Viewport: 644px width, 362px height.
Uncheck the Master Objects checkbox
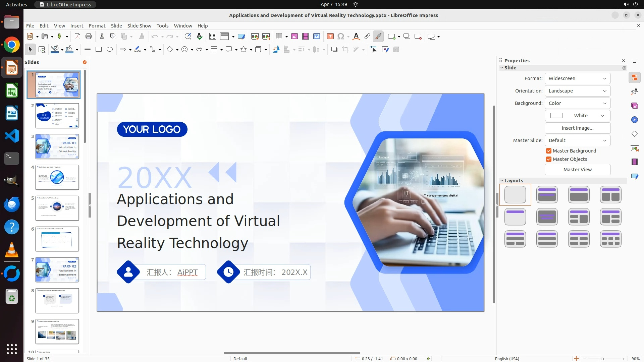(x=549, y=159)
